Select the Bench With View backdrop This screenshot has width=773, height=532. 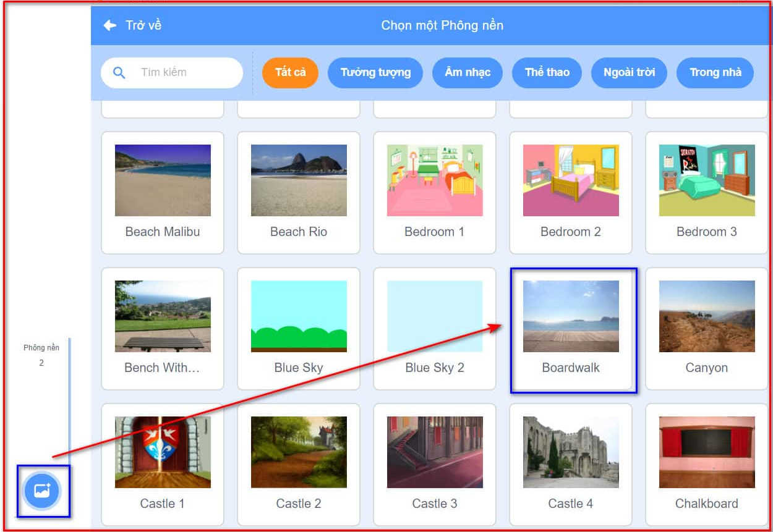(x=163, y=317)
